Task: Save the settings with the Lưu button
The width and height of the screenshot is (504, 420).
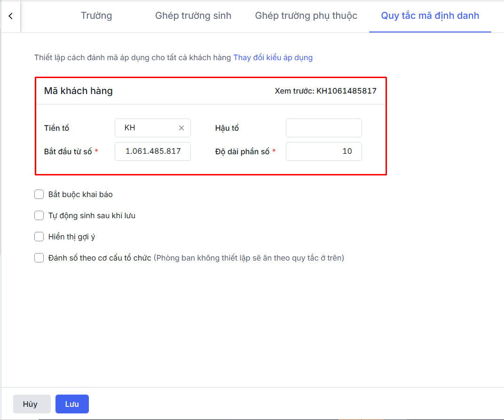Action: 72,404
